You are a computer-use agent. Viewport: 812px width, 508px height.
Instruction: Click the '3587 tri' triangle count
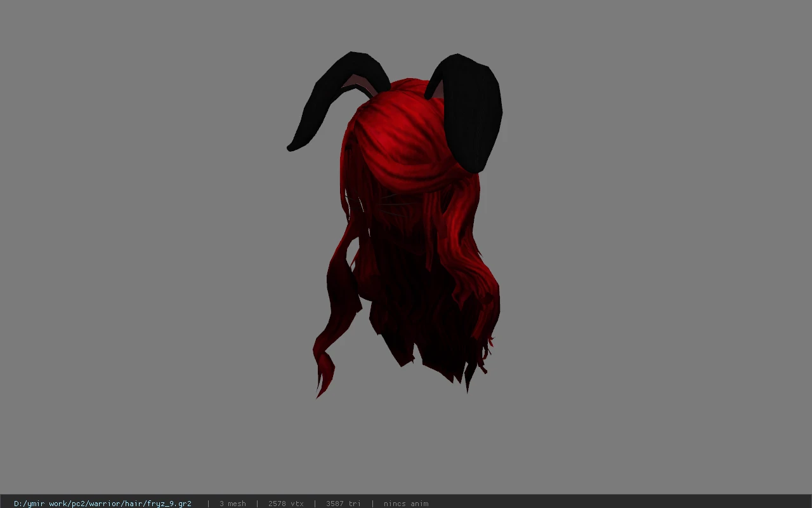(343, 504)
